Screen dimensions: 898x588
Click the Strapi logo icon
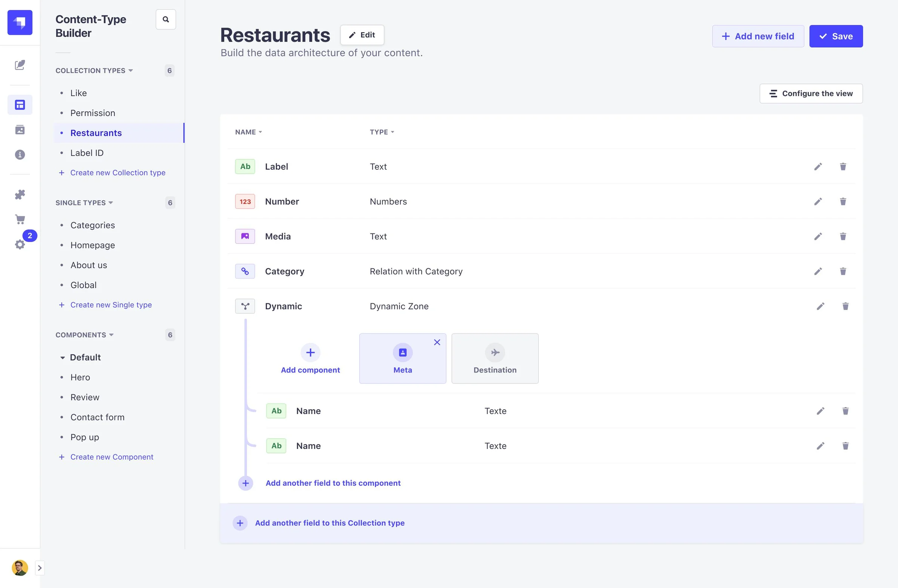[x=20, y=23]
